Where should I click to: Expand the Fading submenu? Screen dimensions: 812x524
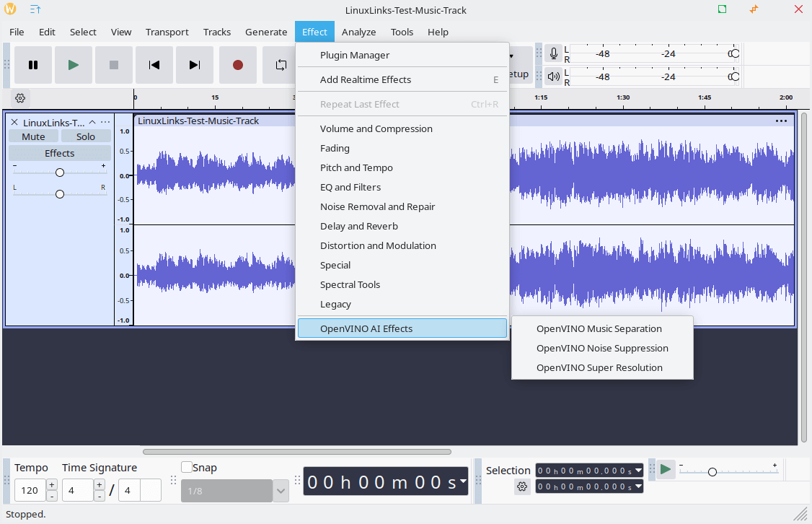pyautogui.click(x=402, y=148)
